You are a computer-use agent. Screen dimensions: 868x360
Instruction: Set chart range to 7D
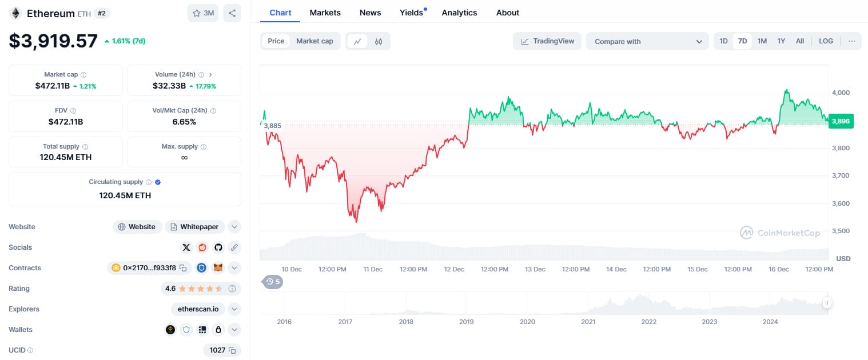point(742,41)
